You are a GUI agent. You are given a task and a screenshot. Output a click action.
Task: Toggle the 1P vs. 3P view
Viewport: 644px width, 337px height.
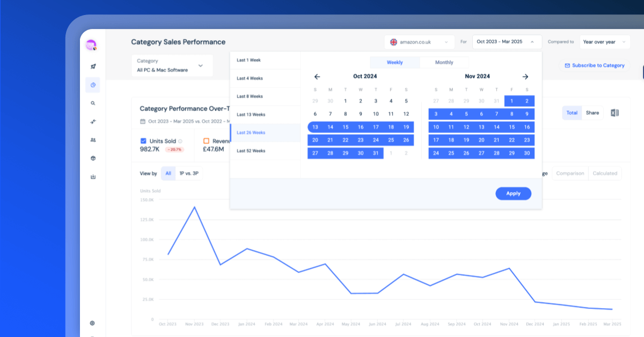(189, 173)
